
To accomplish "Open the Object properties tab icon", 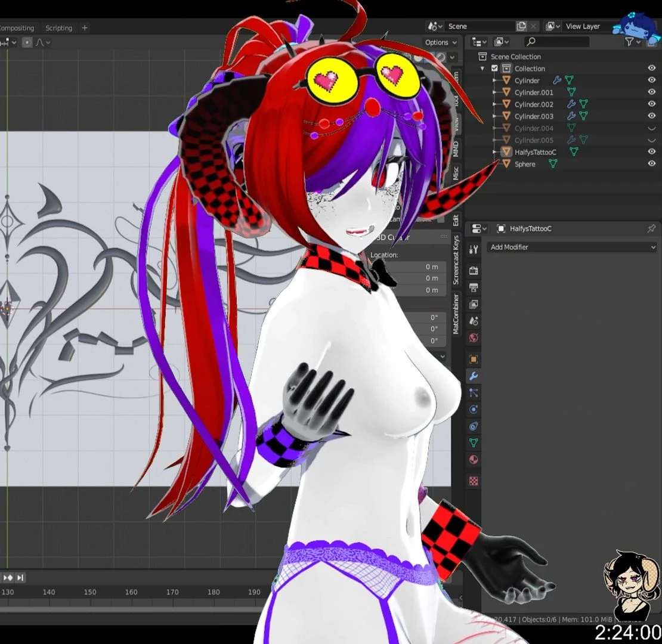I will click(474, 359).
